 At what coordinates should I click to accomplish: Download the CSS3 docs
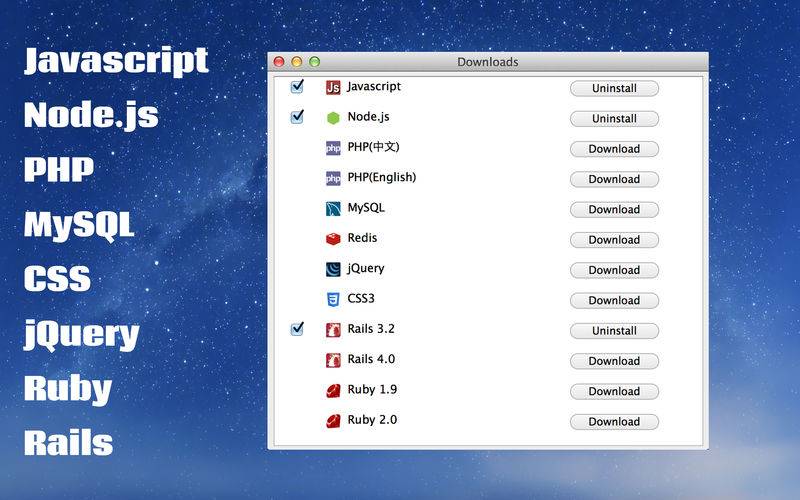click(614, 301)
